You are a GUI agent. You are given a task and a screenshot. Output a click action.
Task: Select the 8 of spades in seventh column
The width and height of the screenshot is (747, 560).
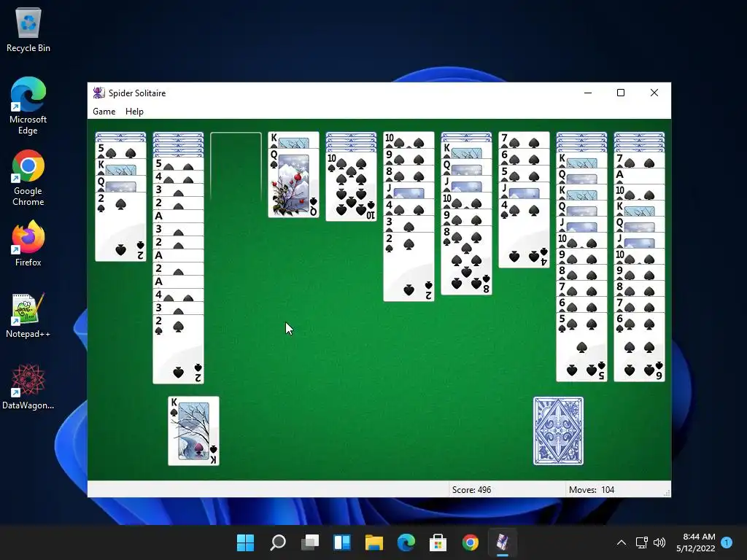466,260
